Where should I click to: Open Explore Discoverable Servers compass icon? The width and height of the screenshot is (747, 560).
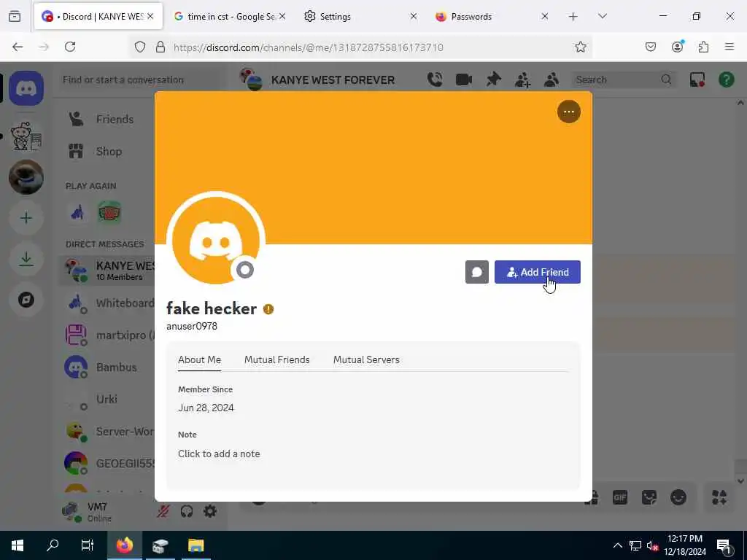(x=26, y=300)
